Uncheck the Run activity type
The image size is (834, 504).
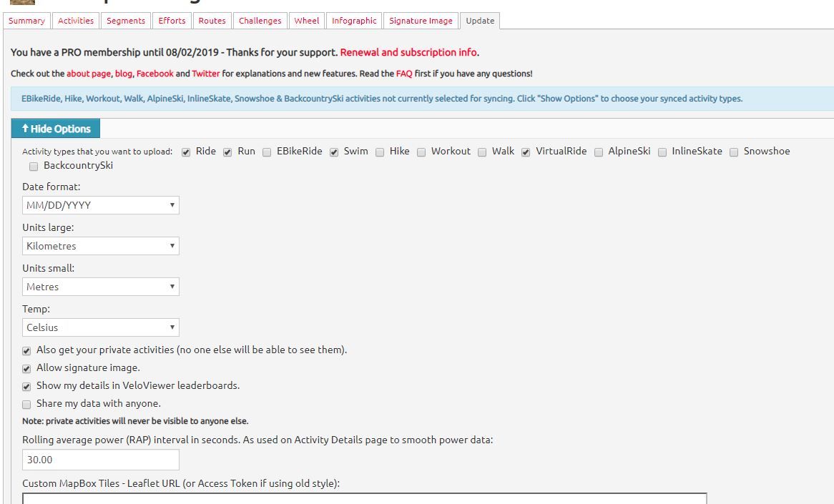click(x=227, y=152)
